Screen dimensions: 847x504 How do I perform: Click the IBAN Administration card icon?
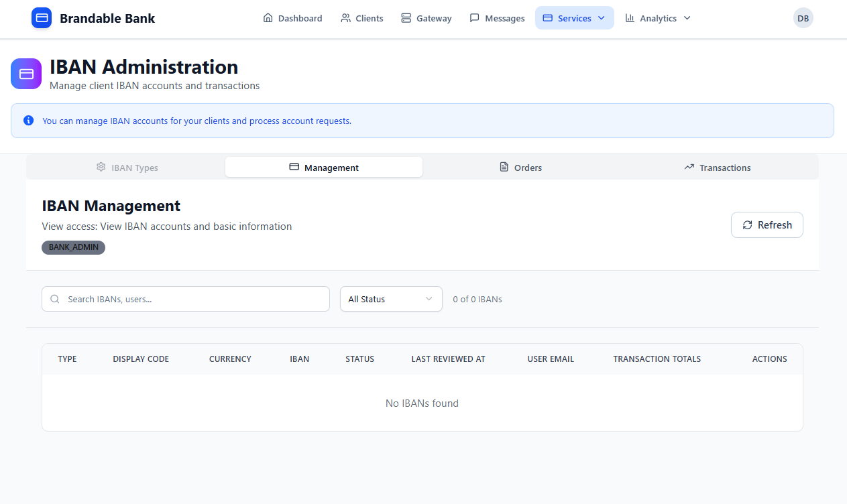26,74
